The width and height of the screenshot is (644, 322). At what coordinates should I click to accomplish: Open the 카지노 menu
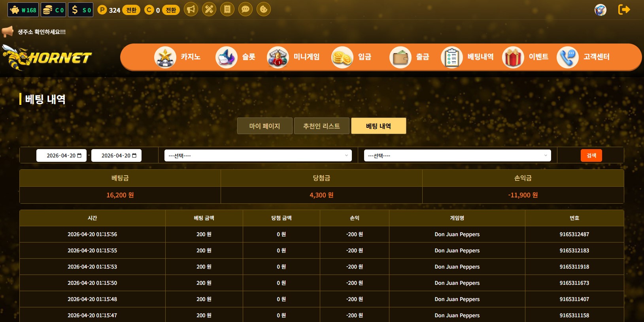click(178, 57)
